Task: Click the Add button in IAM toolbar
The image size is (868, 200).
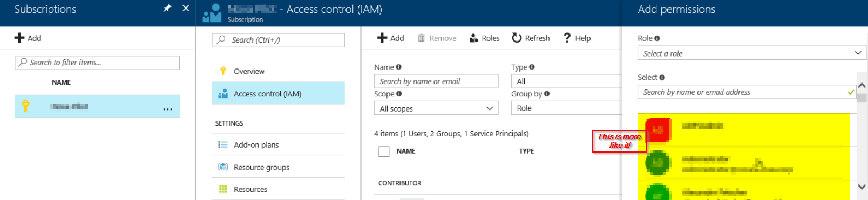Action: pos(390,38)
